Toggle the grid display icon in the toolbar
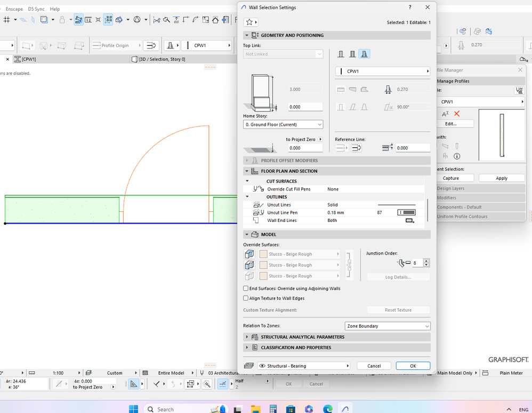Viewport: 532px width, 413px height. click(6, 20)
